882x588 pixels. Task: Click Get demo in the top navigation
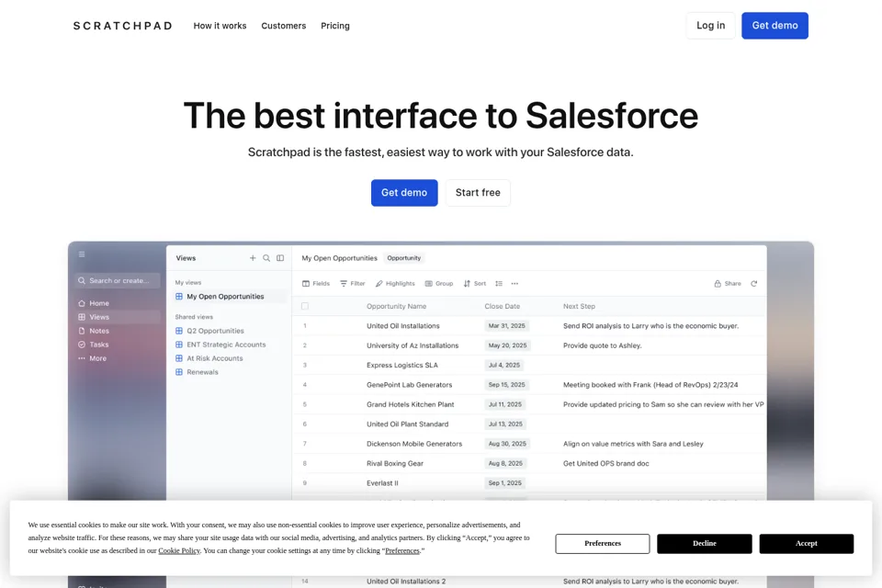[775, 26]
